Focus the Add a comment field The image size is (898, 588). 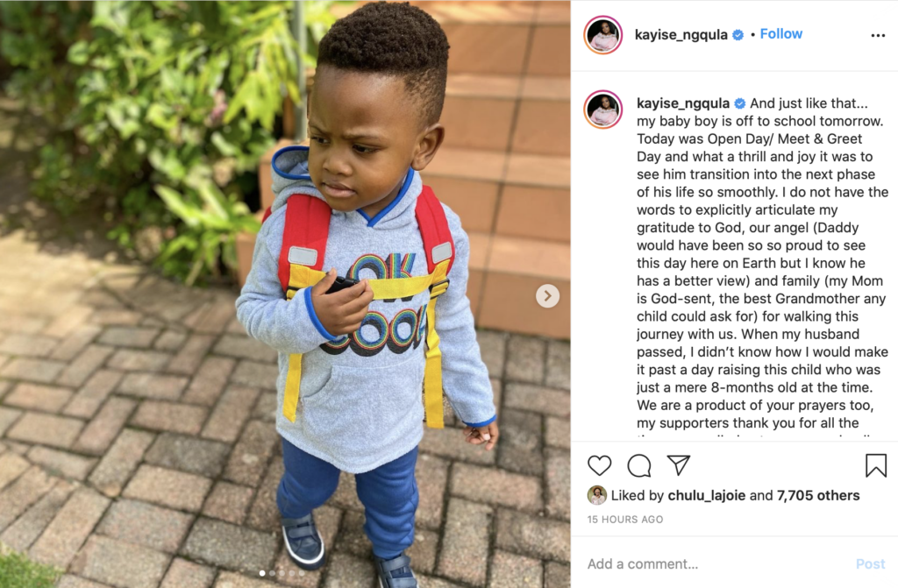[716, 564]
